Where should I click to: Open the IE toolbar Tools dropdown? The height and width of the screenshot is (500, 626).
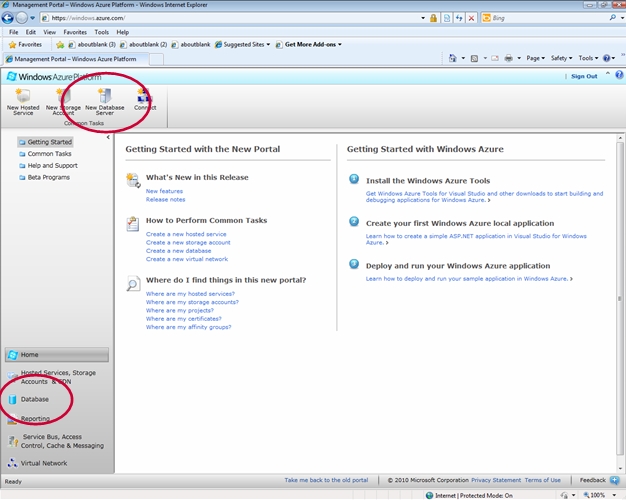click(x=588, y=58)
